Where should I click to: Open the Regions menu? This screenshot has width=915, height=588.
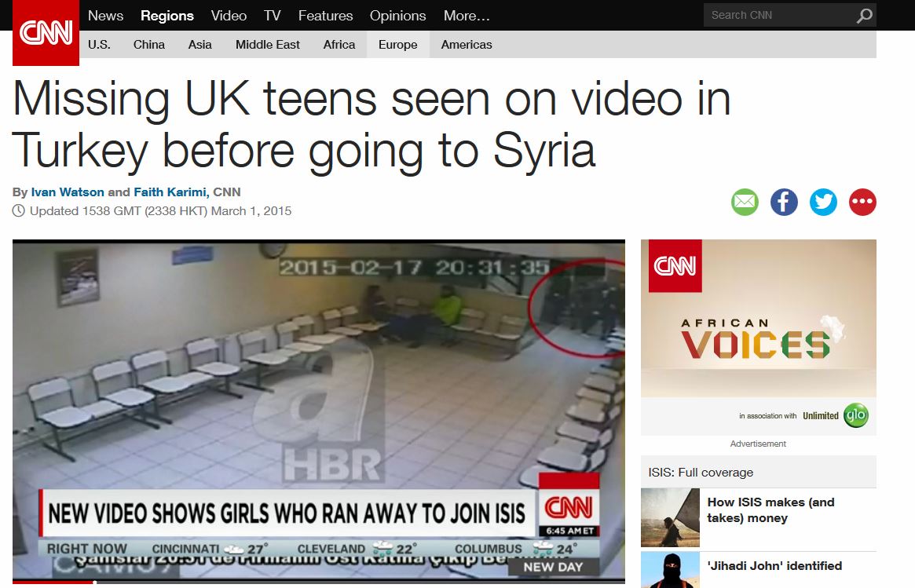(167, 16)
